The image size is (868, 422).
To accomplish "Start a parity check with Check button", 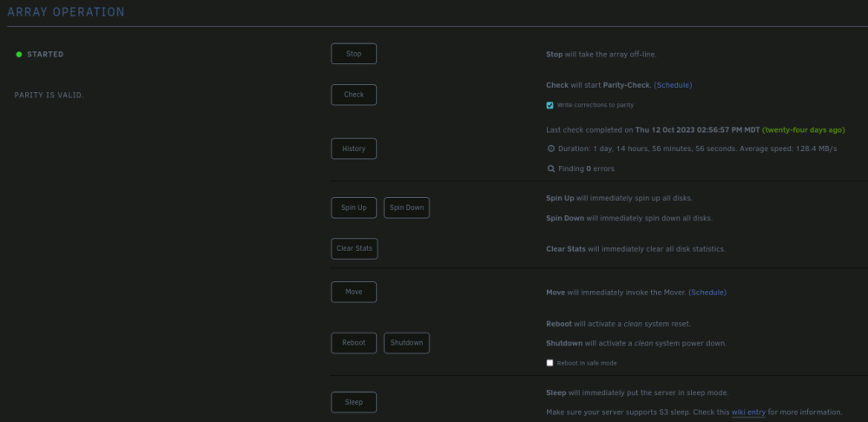I will tap(354, 95).
